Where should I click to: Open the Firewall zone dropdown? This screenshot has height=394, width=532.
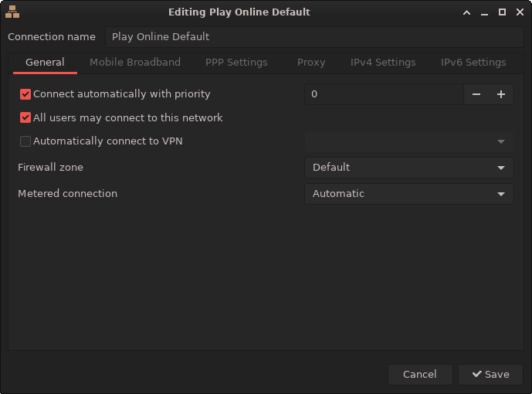(x=408, y=168)
